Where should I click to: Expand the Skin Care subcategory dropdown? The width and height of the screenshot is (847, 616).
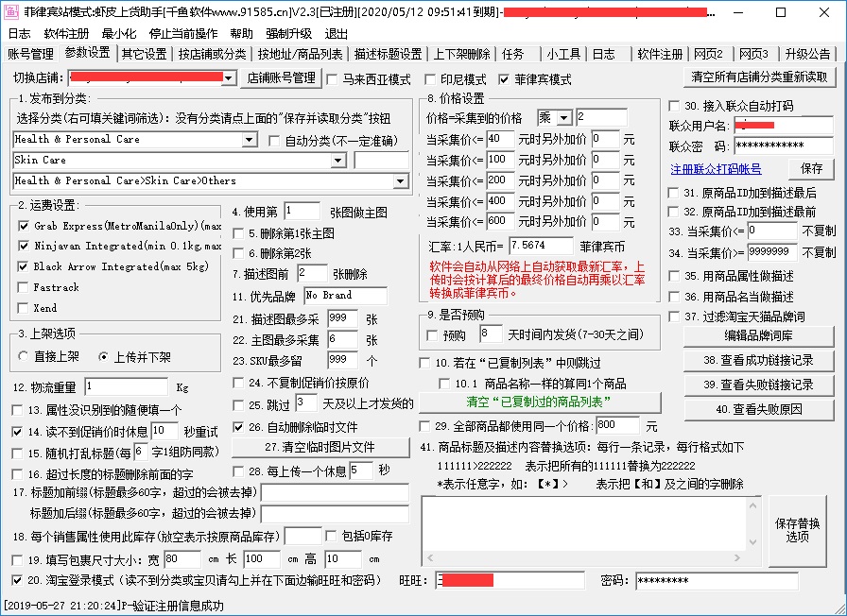pos(338,161)
